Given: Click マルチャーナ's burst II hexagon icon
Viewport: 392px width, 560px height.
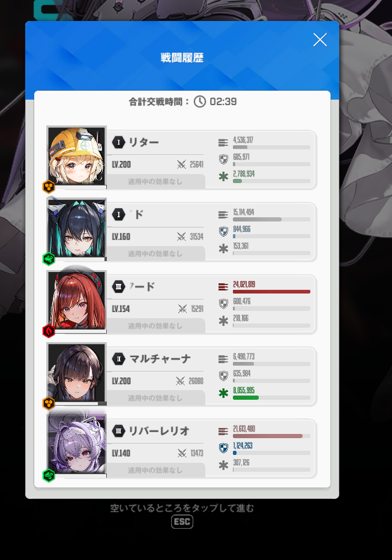Looking at the screenshot, I should [x=119, y=358].
